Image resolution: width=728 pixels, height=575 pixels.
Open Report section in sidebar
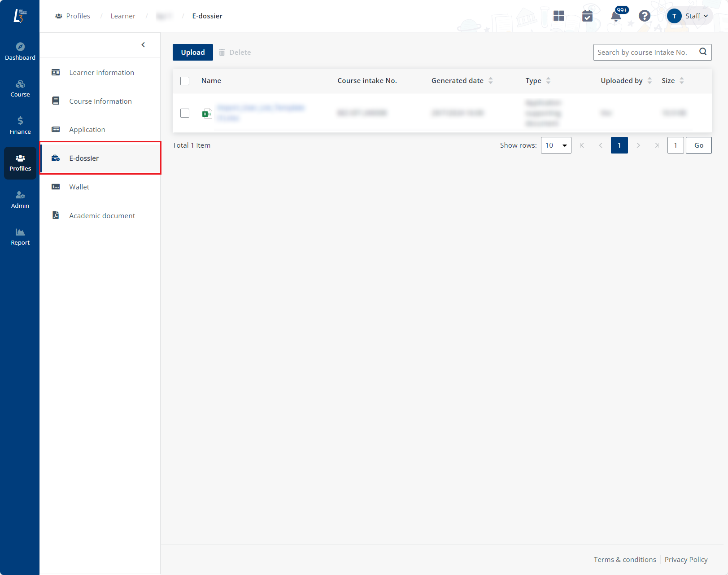[x=20, y=237]
